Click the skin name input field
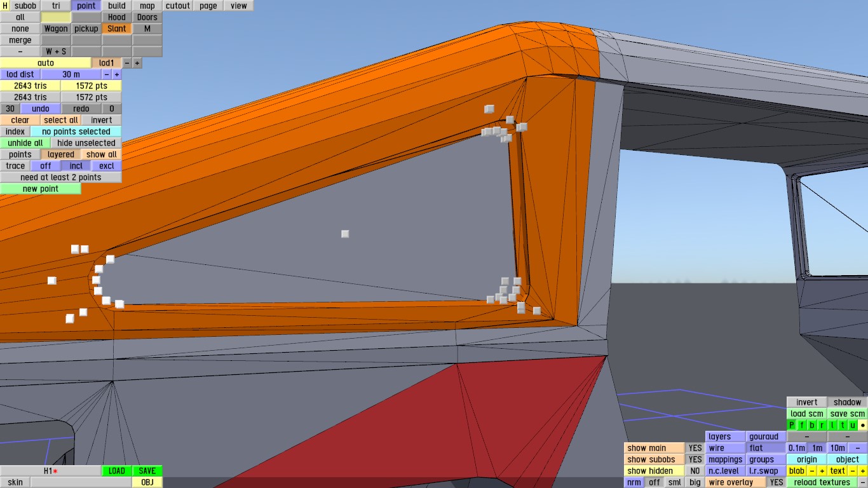This screenshot has width=868, height=488. (81, 482)
